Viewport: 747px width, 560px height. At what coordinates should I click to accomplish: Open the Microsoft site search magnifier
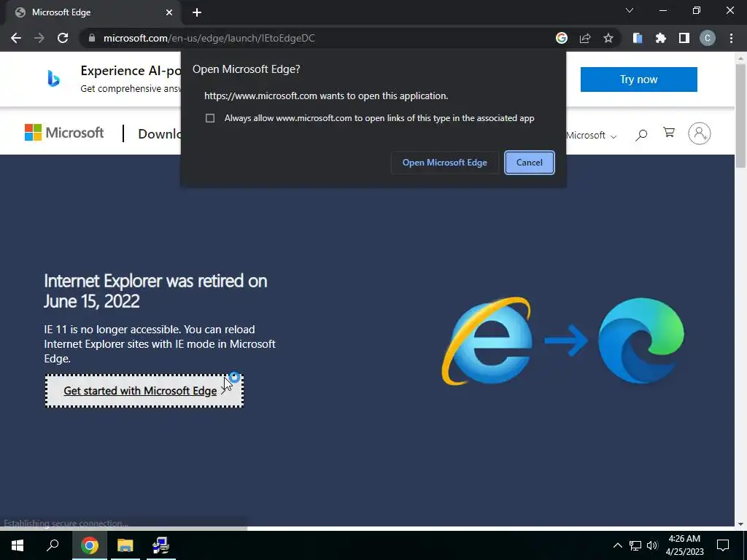[x=641, y=135]
